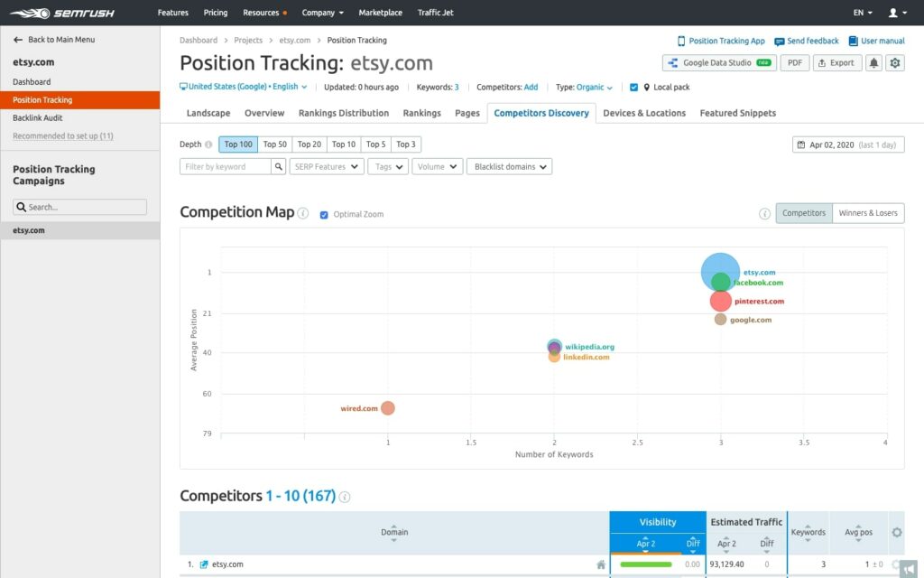Switch map view to Winners & Losers
This screenshot has width=924, height=578.
click(x=868, y=213)
